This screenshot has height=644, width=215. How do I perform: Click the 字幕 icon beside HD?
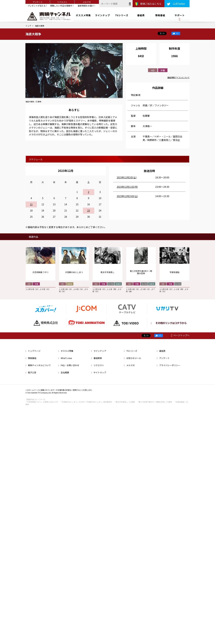coord(163,70)
